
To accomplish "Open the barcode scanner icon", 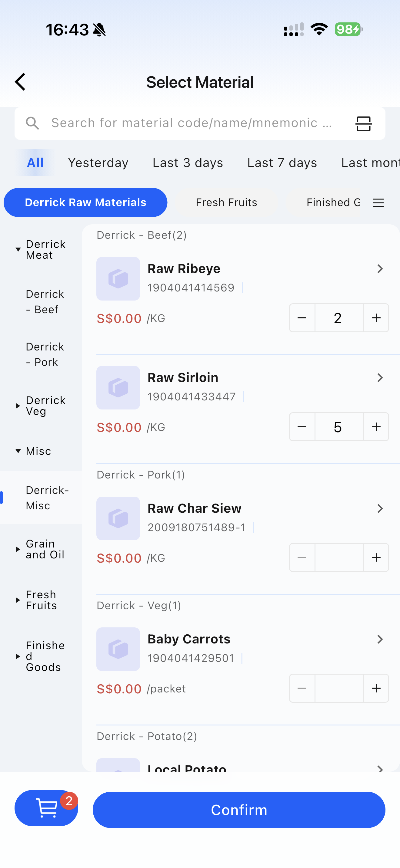I will pos(363,123).
